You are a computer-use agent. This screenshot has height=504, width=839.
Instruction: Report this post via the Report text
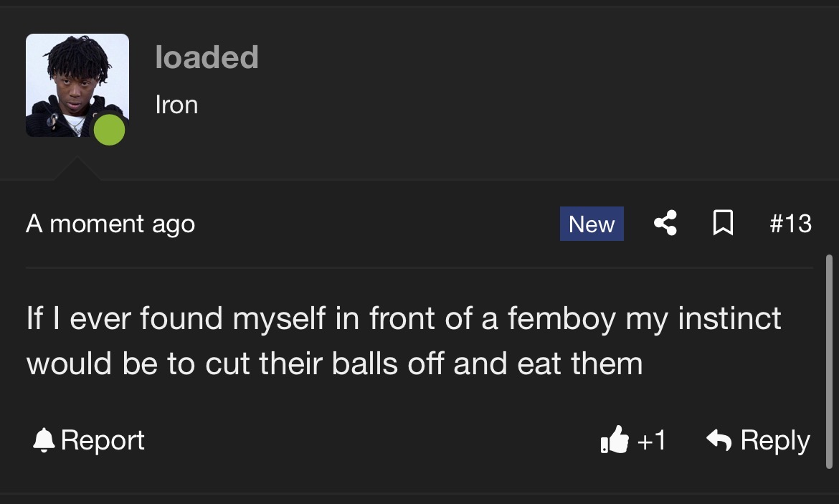(x=103, y=440)
